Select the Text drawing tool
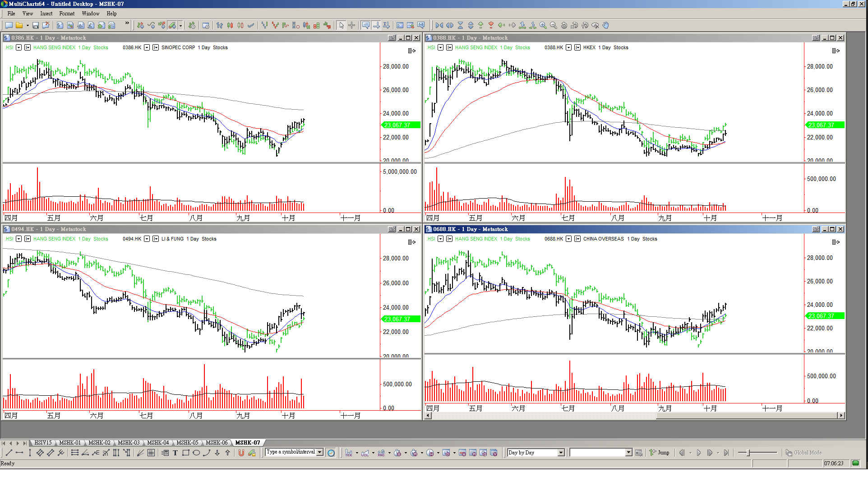Image resolution: width=868 pixels, height=477 pixels. coord(175,453)
